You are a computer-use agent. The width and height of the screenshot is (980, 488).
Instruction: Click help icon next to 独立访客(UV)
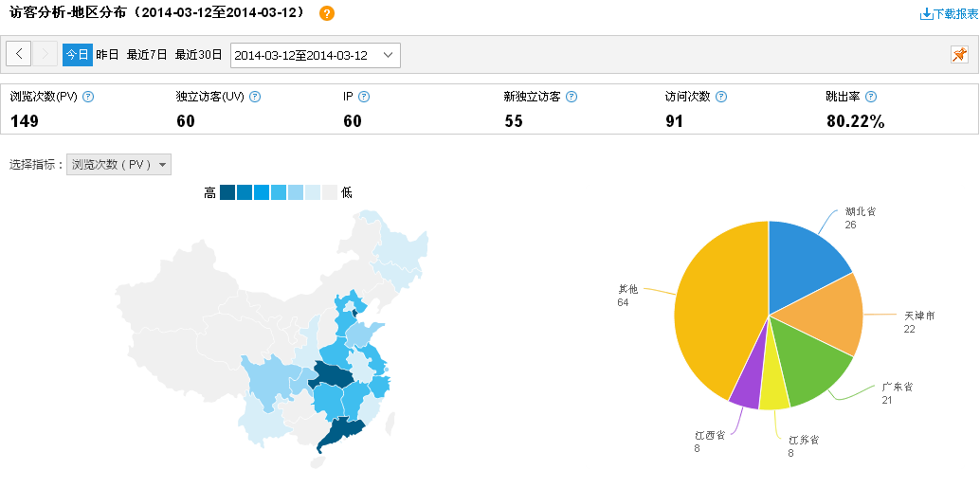tap(255, 97)
